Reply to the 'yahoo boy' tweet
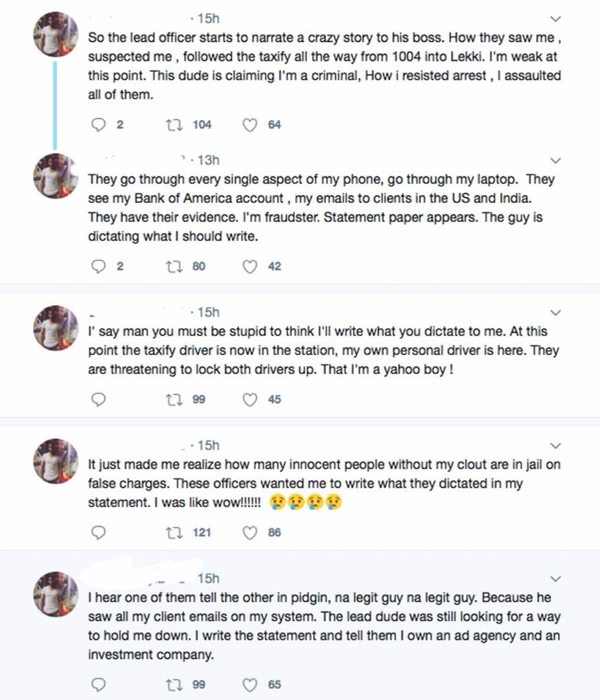The width and height of the screenshot is (600, 700). click(x=98, y=399)
